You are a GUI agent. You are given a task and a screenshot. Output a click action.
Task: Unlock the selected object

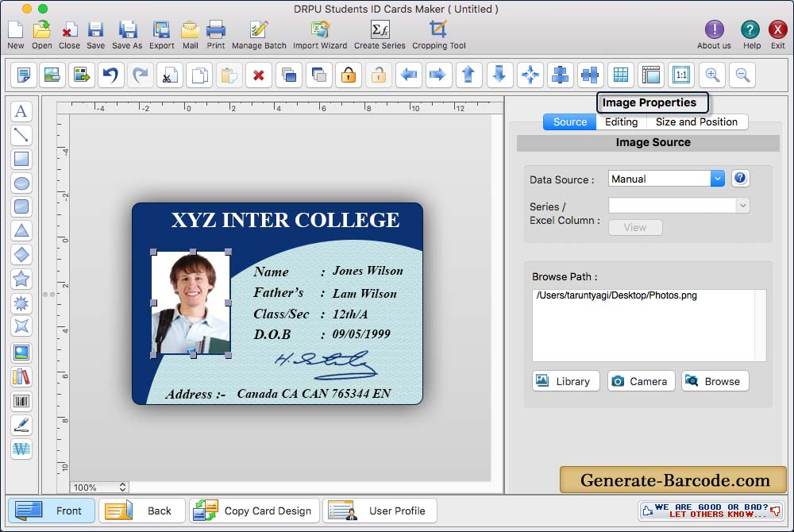[378, 75]
